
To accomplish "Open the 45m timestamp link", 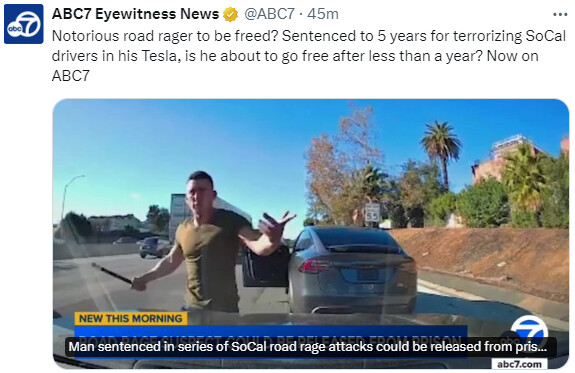I will tap(323, 14).
